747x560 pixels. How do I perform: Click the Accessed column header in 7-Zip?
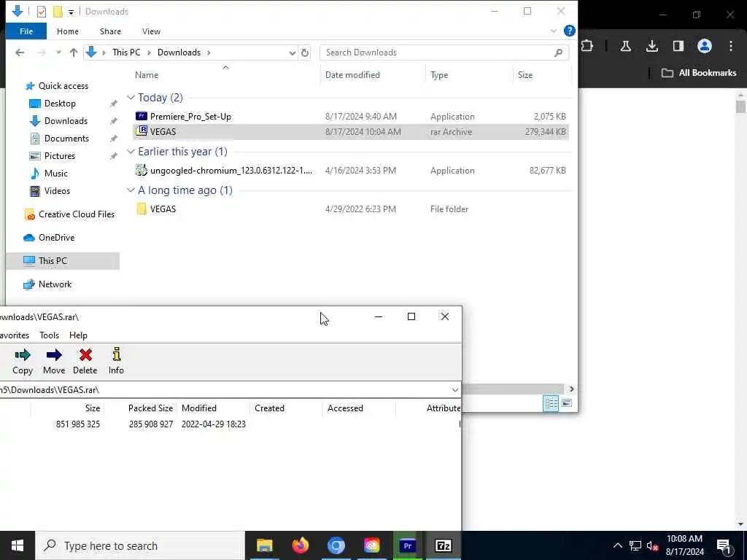[345, 408]
